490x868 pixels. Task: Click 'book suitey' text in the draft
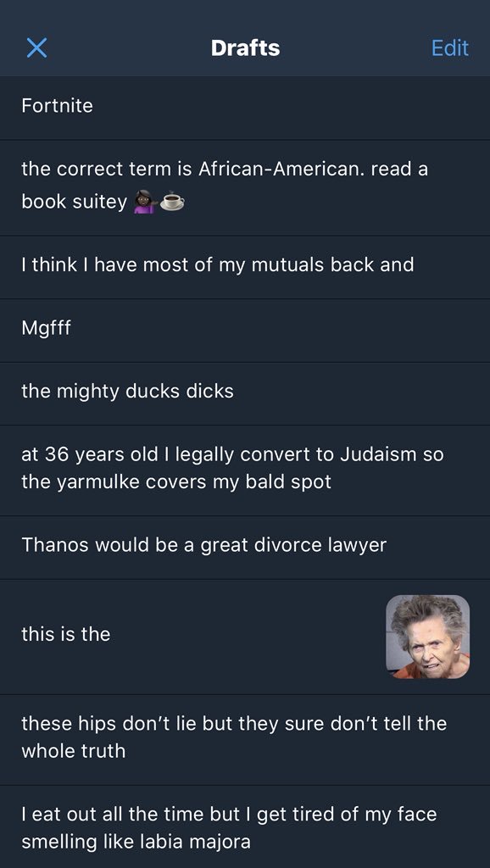(x=75, y=203)
